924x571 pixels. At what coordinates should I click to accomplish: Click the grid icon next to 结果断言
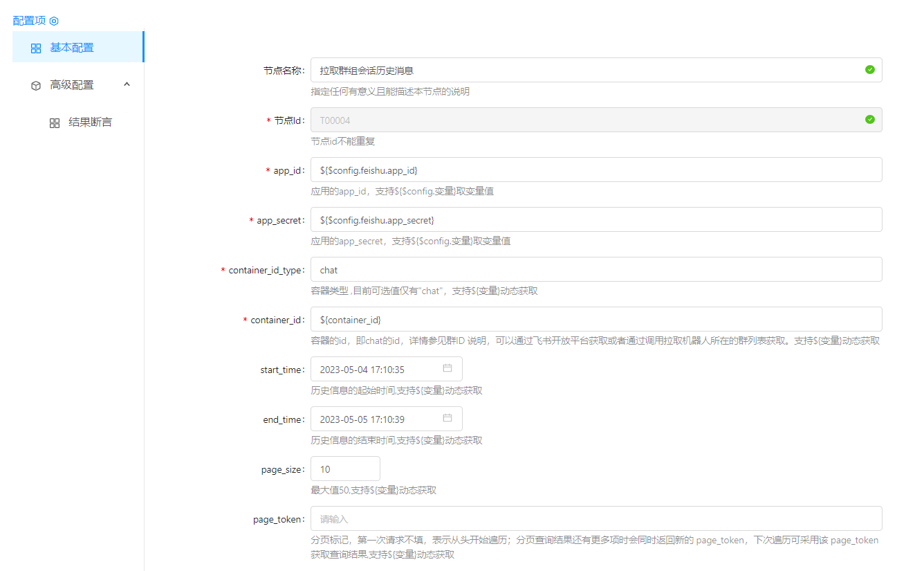pyautogui.click(x=55, y=123)
